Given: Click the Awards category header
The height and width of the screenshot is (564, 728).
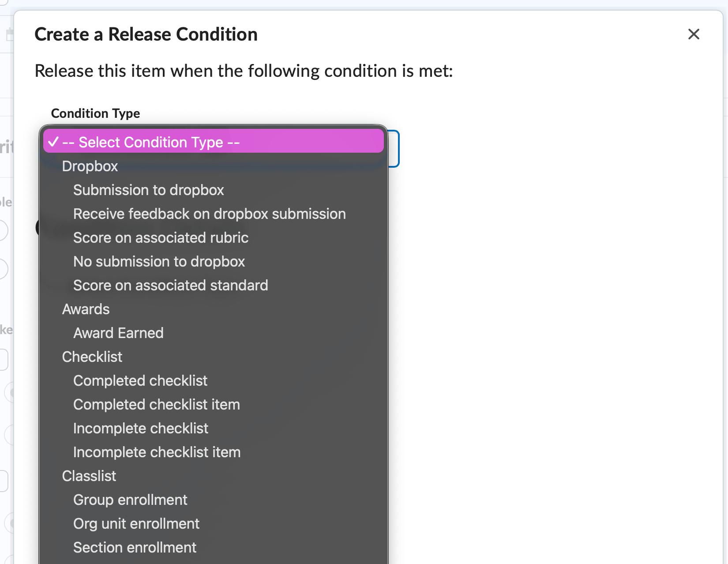Looking at the screenshot, I should [x=86, y=309].
